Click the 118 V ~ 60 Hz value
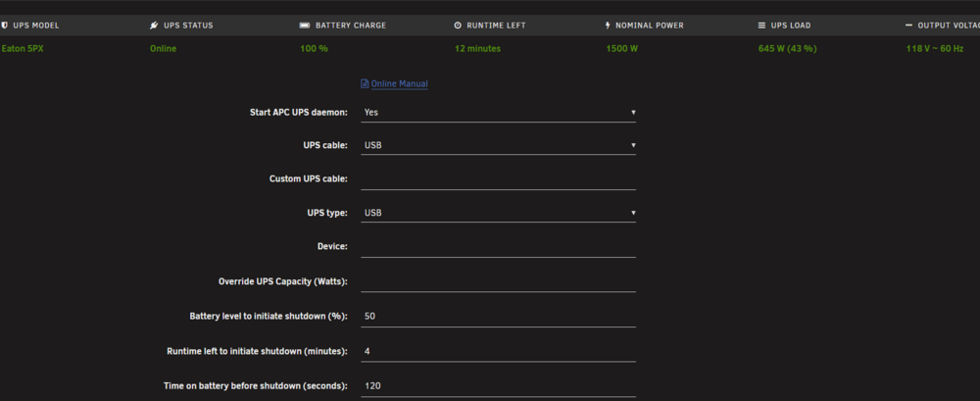Image resolution: width=980 pixels, height=401 pixels. point(935,49)
